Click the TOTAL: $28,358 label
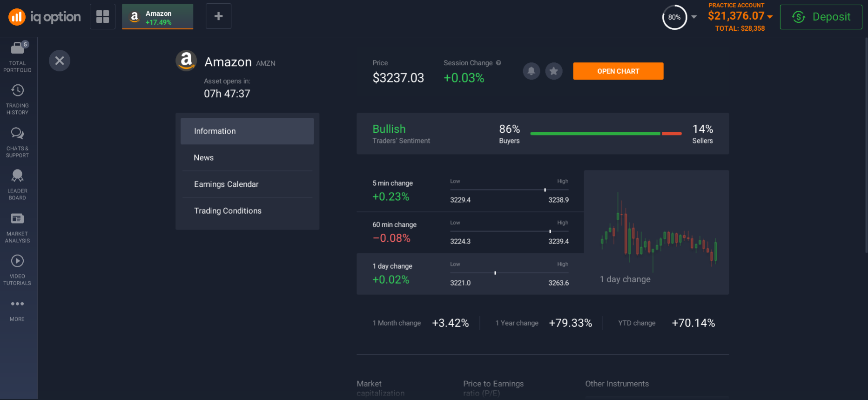This screenshot has width=868, height=400. click(740, 28)
